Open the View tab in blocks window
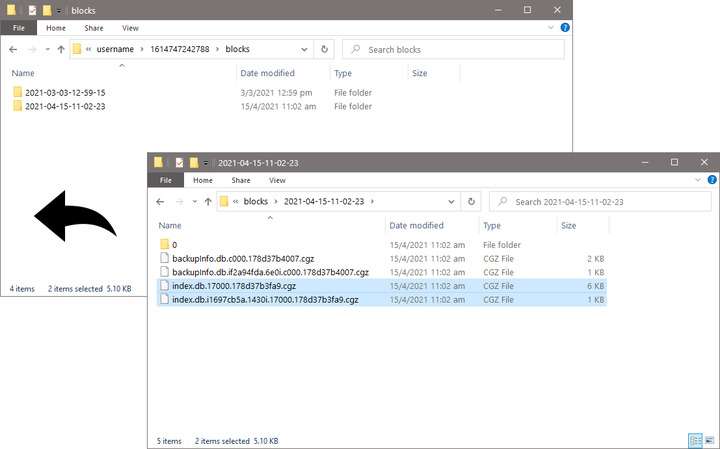The image size is (720, 449). click(x=130, y=29)
